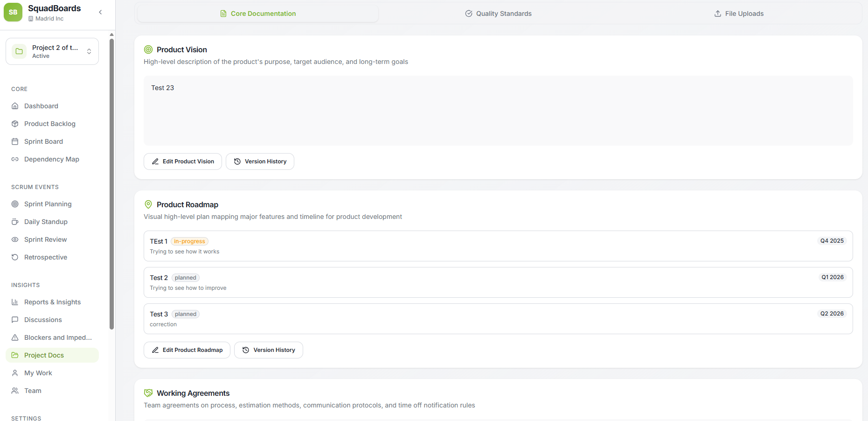Screen dimensions: 868x421
Task: Open the Retrospective page icon
Action: [15, 257]
